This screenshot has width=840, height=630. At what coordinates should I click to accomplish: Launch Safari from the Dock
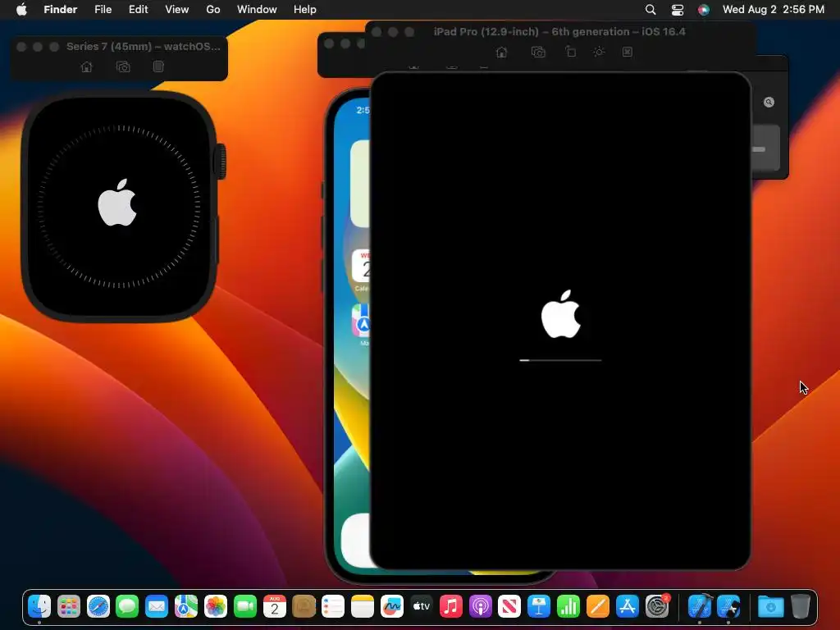(x=98, y=606)
